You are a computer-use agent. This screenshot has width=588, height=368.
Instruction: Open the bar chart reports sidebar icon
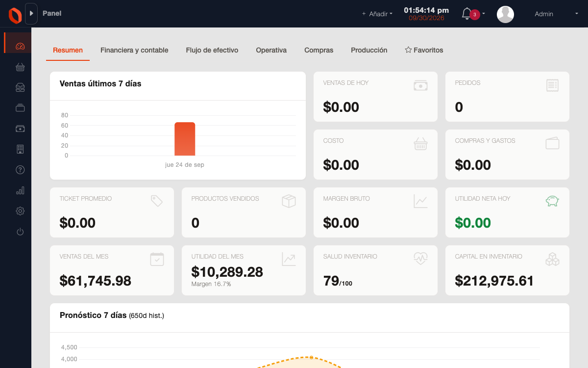(20, 190)
